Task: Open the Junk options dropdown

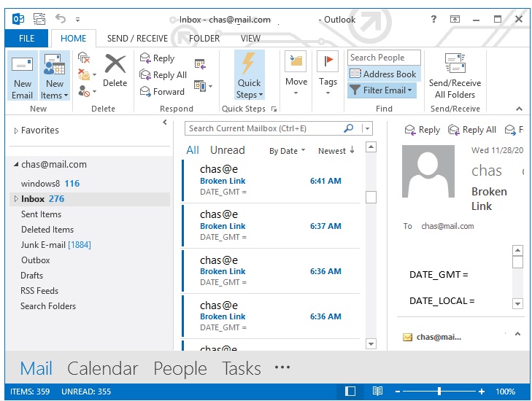Action: click(x=87, y=91)
